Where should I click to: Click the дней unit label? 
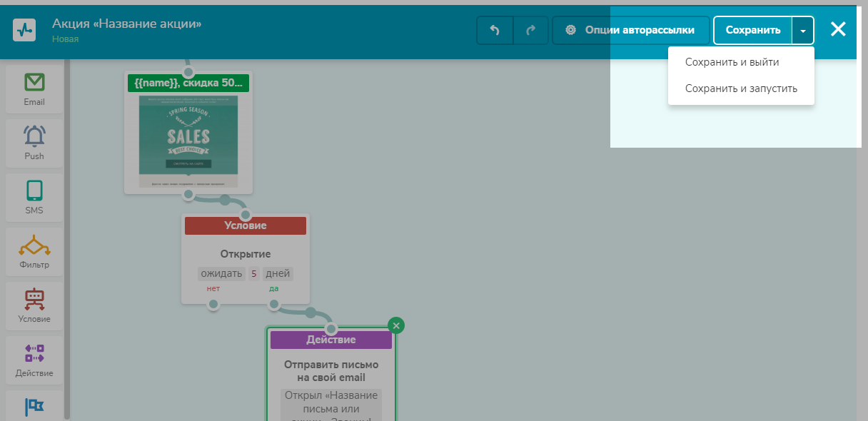(x=278, y=274)
